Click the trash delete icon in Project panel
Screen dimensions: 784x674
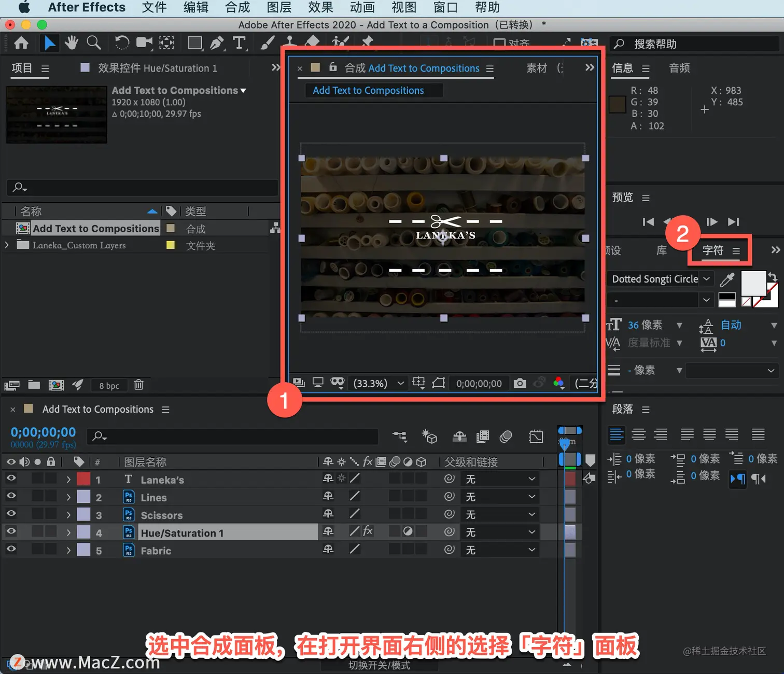pyautogui.click(x=138, y=385)
